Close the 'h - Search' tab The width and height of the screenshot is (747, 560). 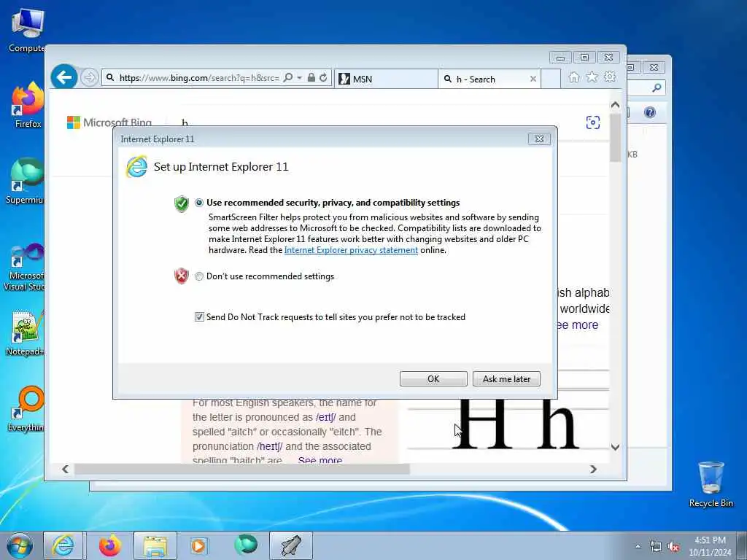tap(533, 79)
